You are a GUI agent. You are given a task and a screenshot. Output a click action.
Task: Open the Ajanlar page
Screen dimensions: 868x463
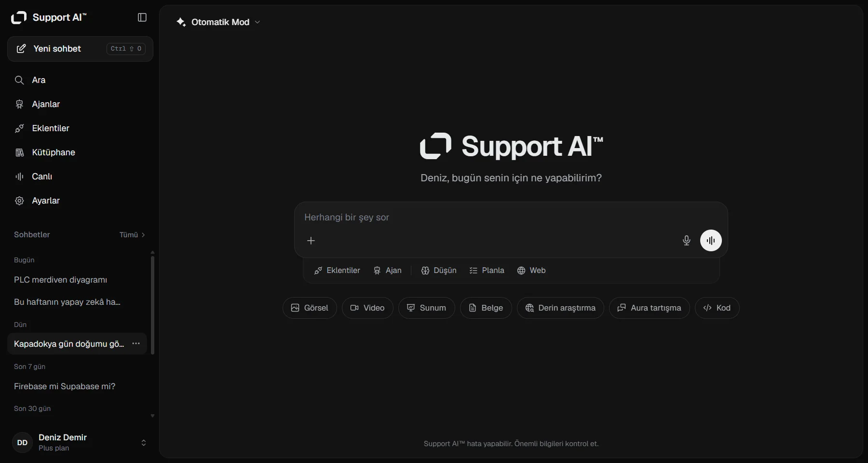point(80,104)
